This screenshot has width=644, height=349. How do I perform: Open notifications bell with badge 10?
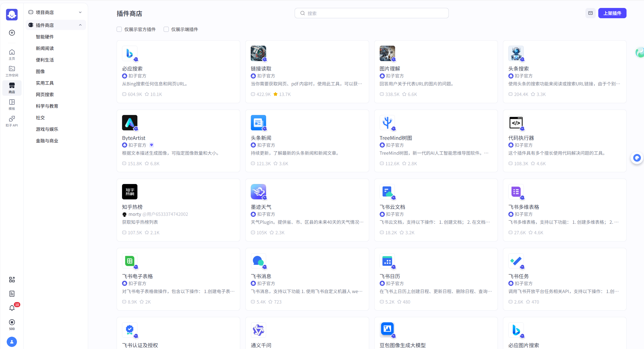tap(12, 308)
